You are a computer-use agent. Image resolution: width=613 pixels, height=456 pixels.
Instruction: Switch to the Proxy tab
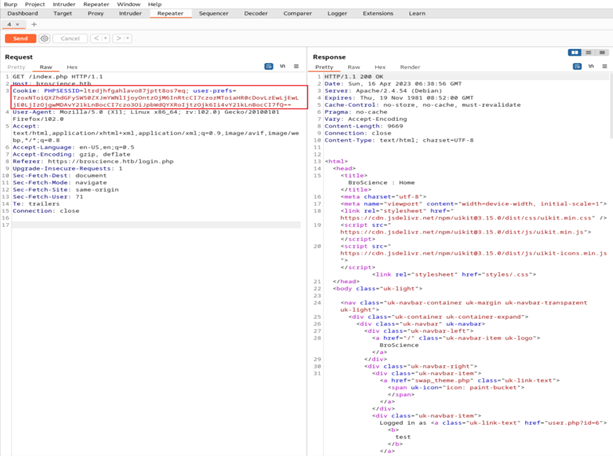[96, 13]
